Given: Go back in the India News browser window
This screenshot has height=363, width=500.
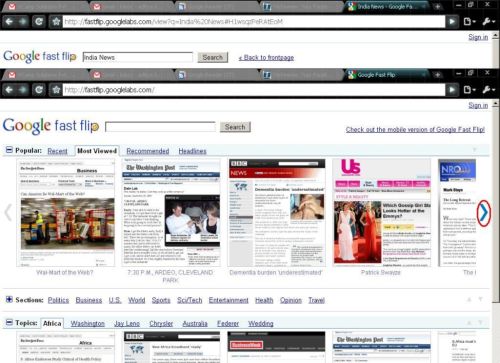Looking at the screenshot, I should point(9,22).
